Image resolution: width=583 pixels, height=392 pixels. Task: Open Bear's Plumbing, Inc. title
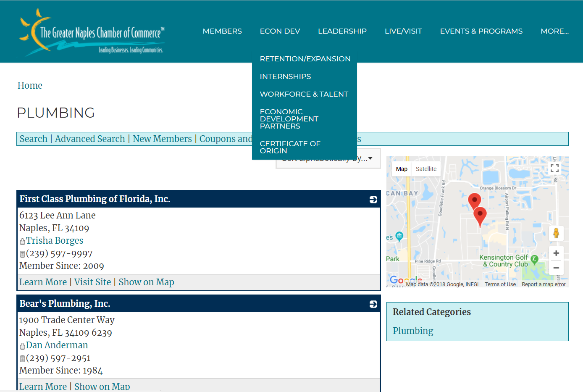click(65, 303)
